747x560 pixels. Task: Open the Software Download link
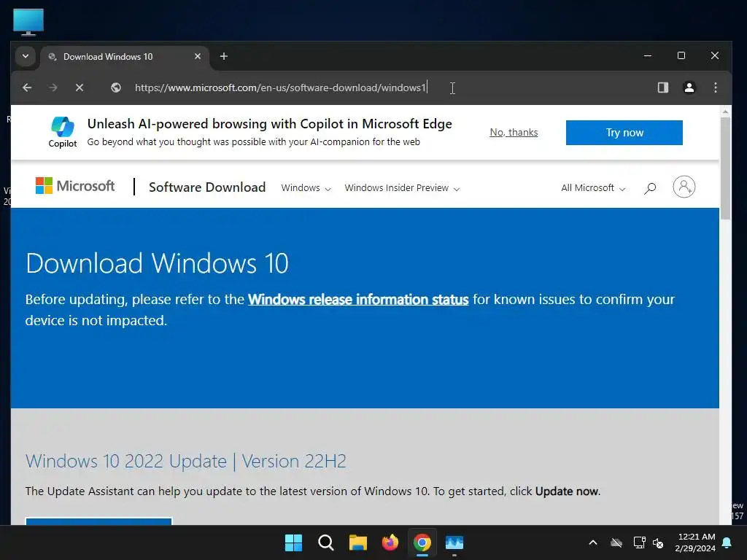tap(207, 187)
